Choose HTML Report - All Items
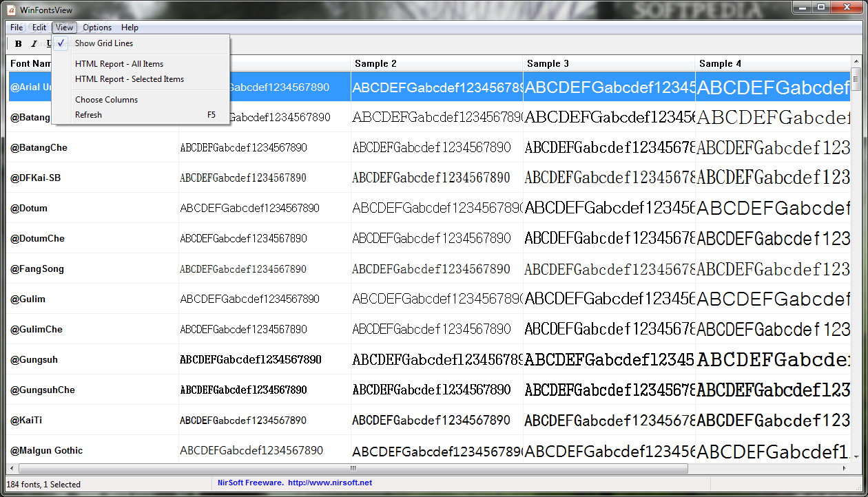Screen dimensions: 868x497 (141, 64)
